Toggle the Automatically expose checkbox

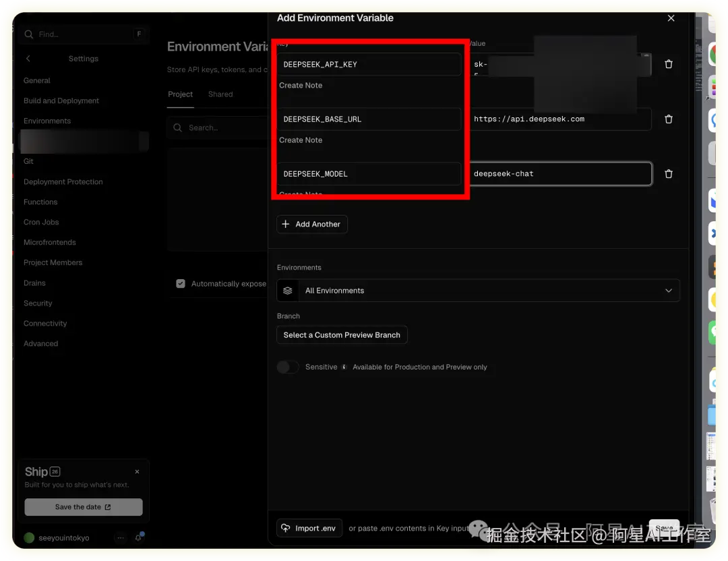pos(181,284)
